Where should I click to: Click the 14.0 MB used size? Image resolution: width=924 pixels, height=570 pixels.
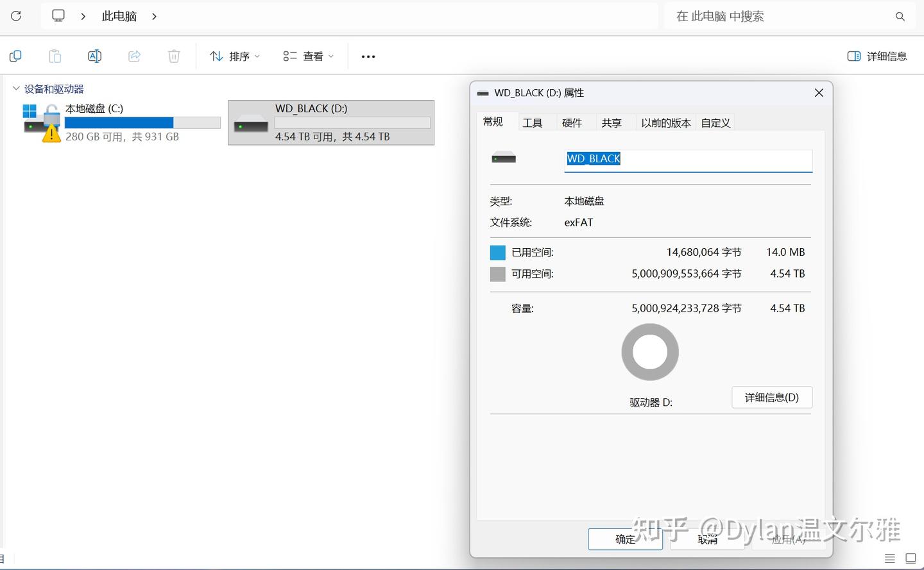pyautogui.click(x=785, y=253)
